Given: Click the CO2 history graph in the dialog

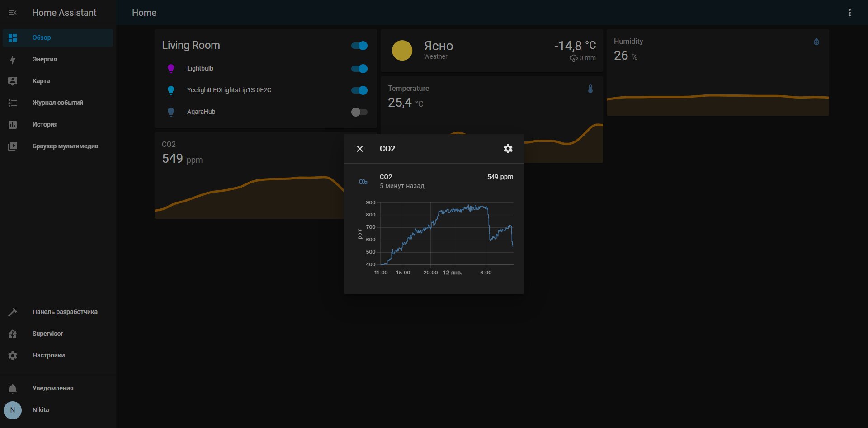Looking at the screenshot, I should (x=435, y=238).
